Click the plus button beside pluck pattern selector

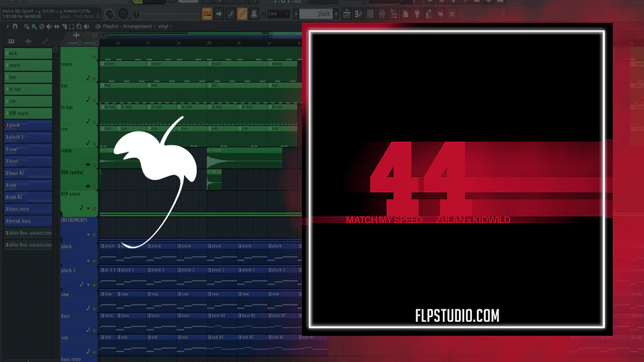click(x=336, y=14)
